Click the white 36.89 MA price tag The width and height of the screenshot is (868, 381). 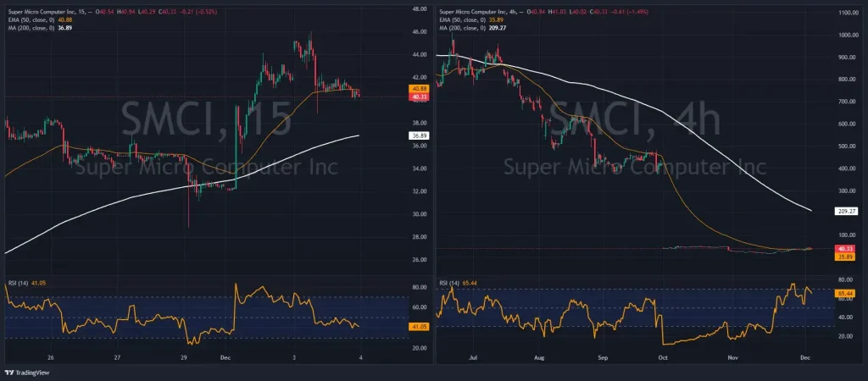(419, 135)
